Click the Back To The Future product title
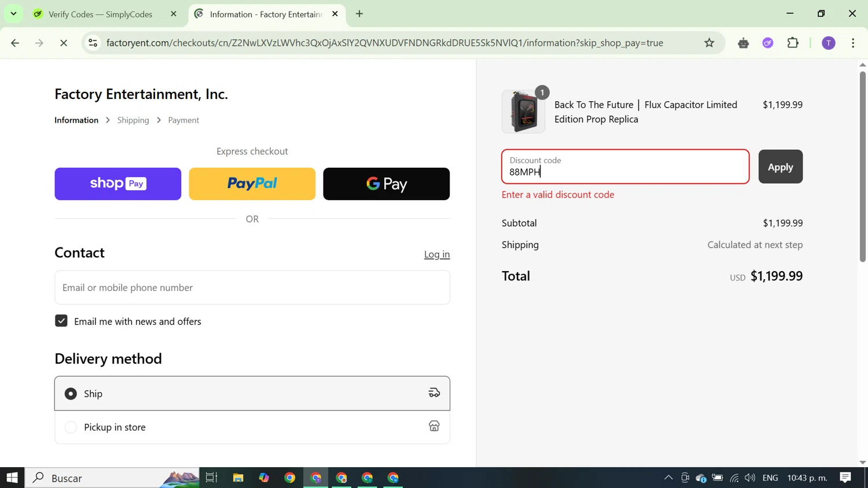This screenshot has height=488, width=868. [x=646, y=112]
